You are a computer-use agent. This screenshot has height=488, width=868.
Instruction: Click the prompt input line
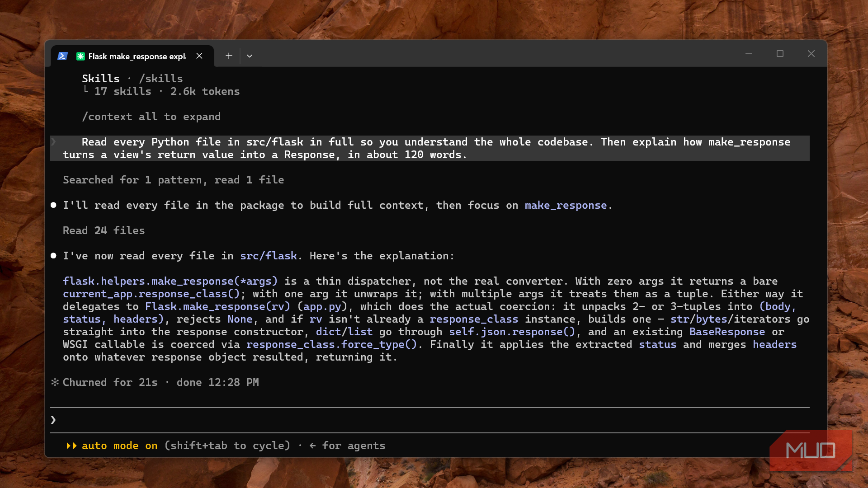429,420
